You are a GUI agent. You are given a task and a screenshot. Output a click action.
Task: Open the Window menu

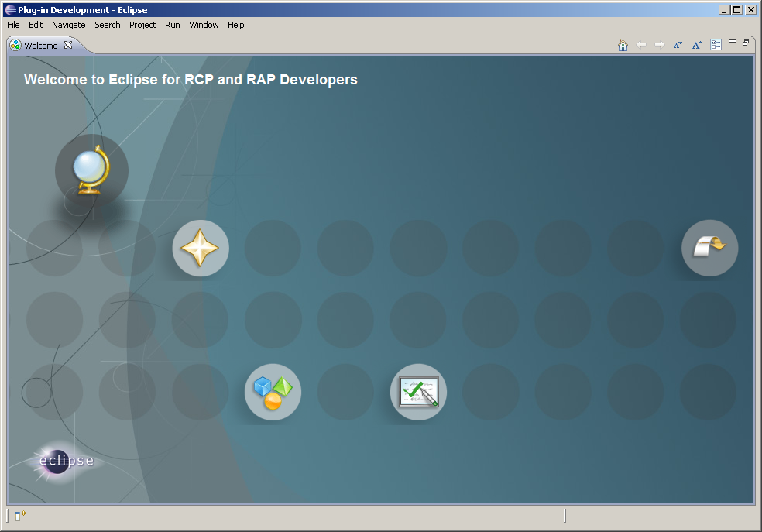(x=204, y=25)
